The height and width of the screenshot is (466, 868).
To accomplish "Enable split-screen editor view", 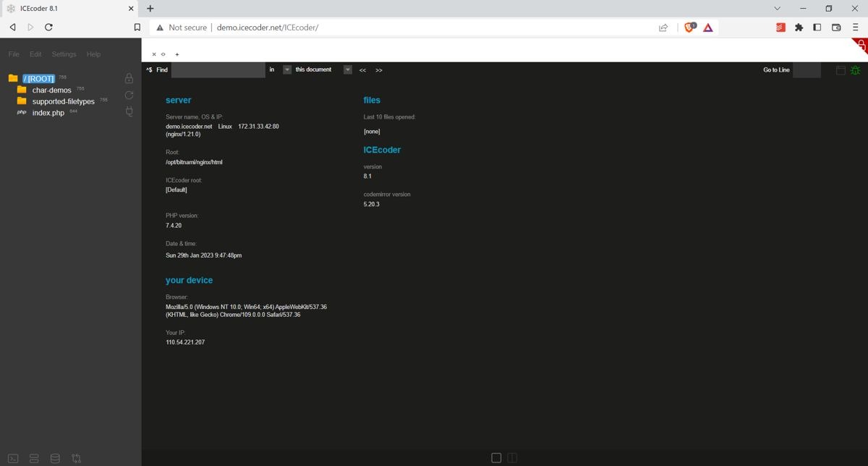I will click(512, 457).
